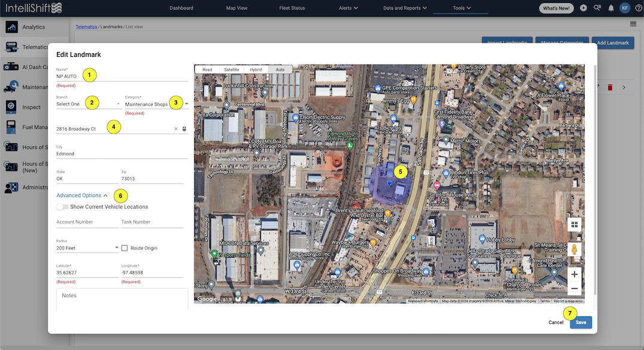Screen dimensions: 644x350
Task: Click the notifications bell icon
Action: 611,8
